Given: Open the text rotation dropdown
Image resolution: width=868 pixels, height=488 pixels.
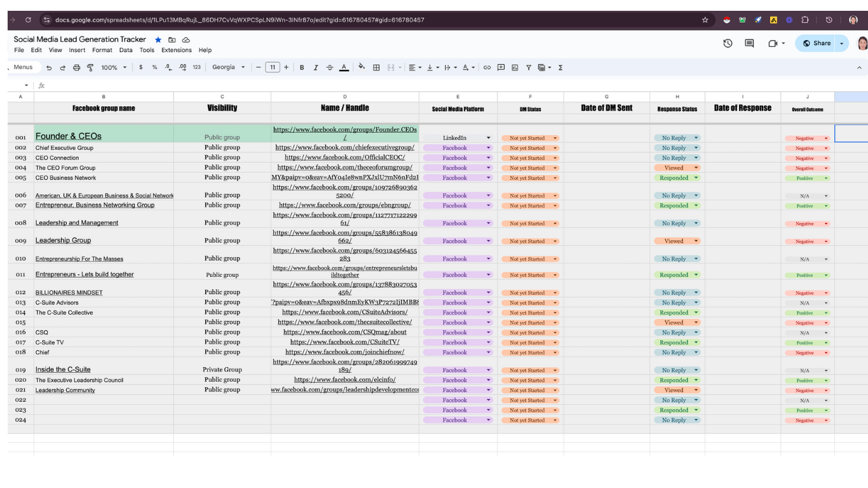Looking at the screenshot, I should pyautogui.click(x=469, y=67).
